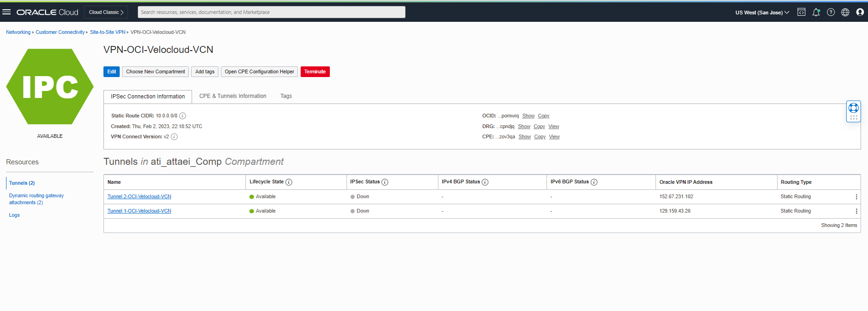Show info for Static Route CIDR
Screen dimensions: 868x311
[183, 116]
